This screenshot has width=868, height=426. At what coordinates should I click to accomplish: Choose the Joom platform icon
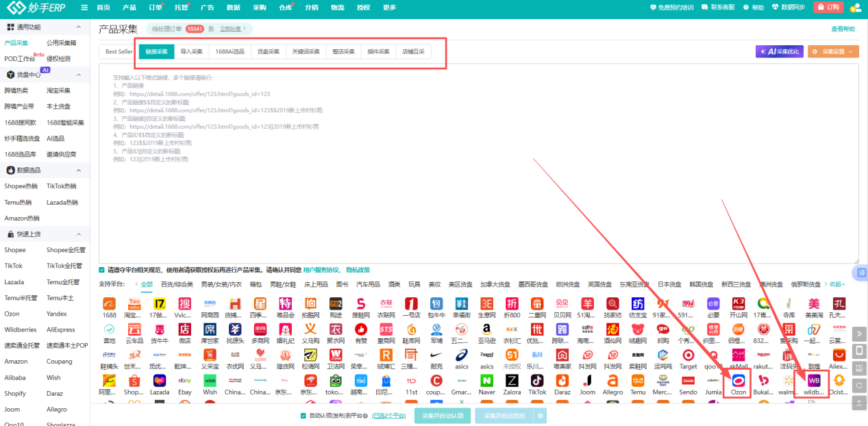pos(588,381)
